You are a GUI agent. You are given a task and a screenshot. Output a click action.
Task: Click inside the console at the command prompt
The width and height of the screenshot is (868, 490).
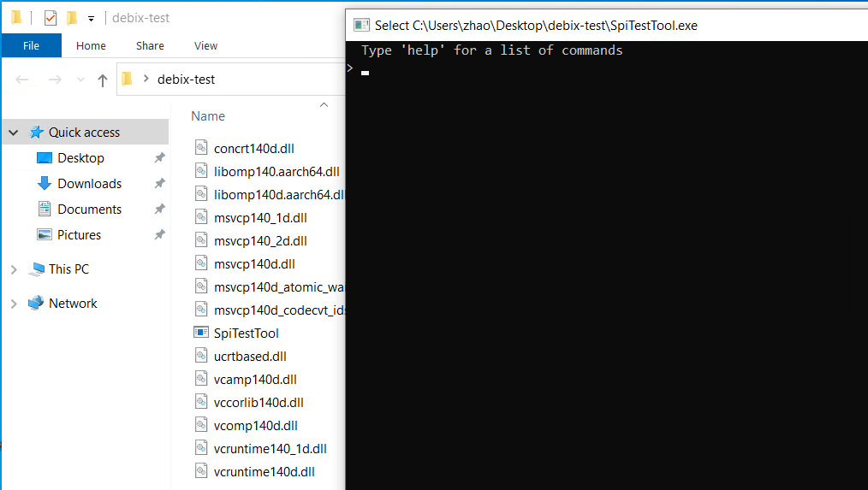click(x=366, y=72)
